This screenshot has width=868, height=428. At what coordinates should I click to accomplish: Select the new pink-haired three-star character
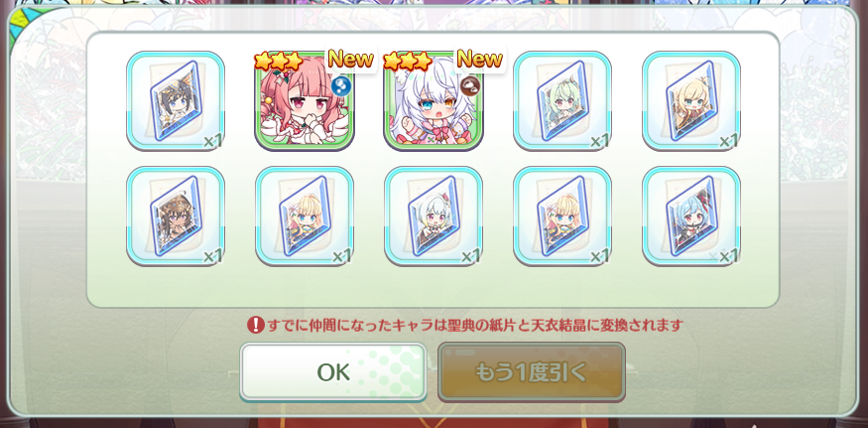305,101
